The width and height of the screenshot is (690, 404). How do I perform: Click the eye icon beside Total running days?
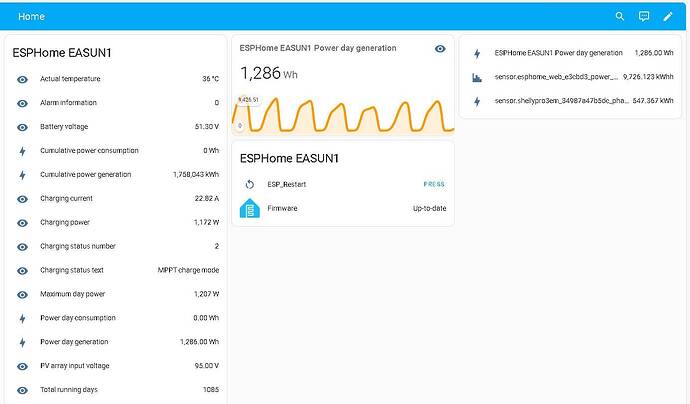coord(22,390)
